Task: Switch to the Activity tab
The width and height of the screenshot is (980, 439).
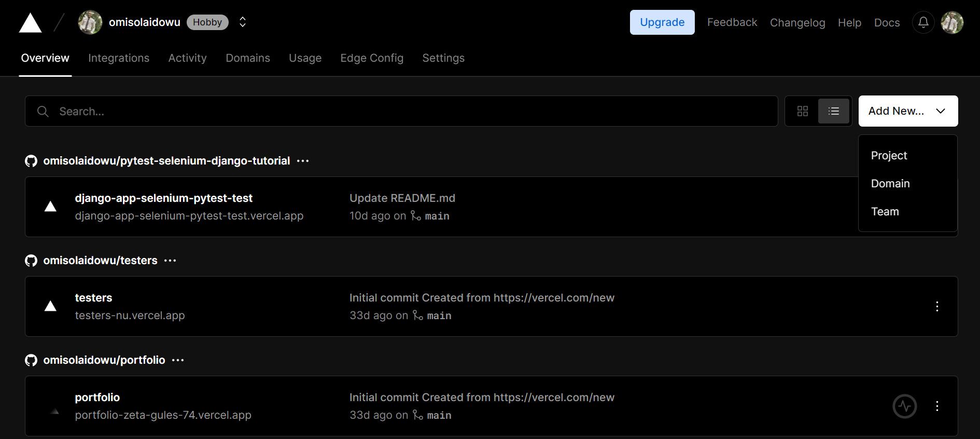Action: [187, 58]
